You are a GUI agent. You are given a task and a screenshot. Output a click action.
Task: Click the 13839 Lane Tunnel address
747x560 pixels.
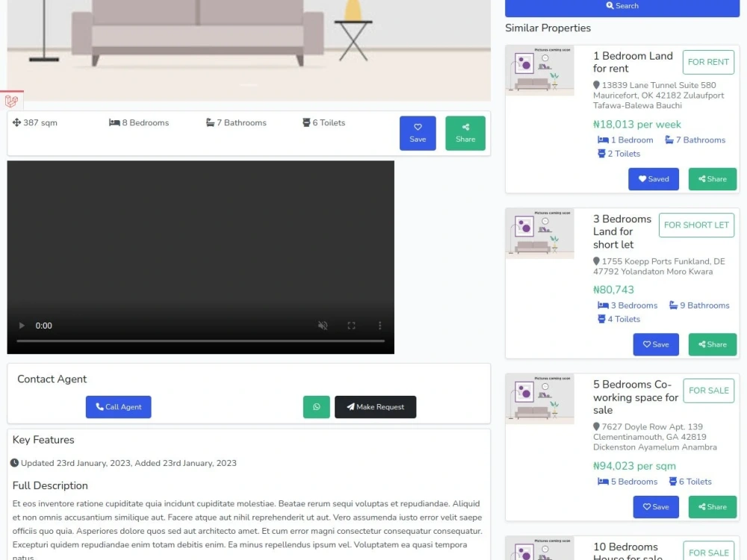(x=658, y=96)
